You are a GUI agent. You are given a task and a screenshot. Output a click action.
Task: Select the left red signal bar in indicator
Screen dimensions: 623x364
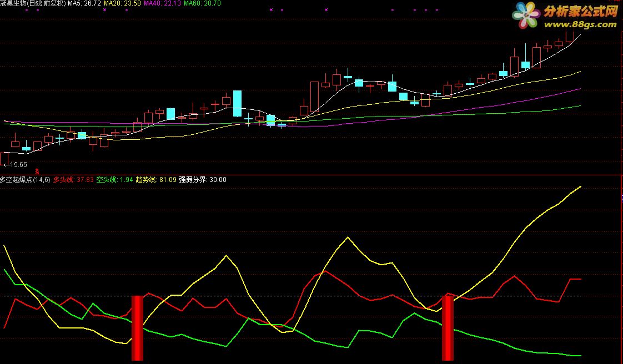137,328
